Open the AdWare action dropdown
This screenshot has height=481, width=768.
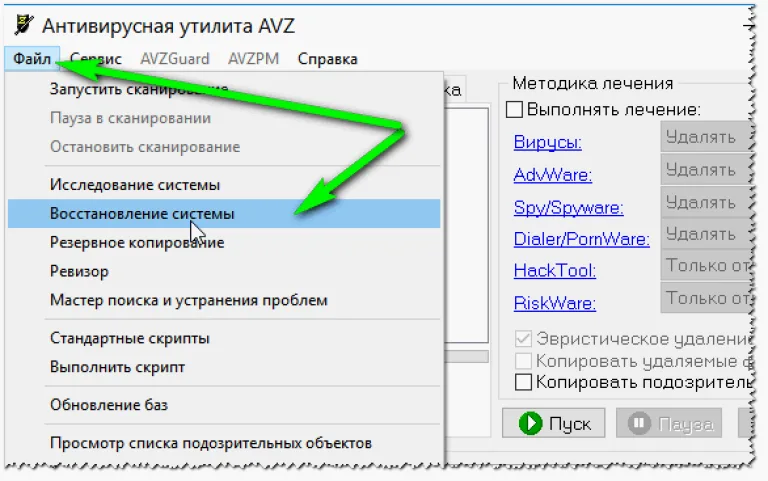pyautogui.click(x=705, y=170)
